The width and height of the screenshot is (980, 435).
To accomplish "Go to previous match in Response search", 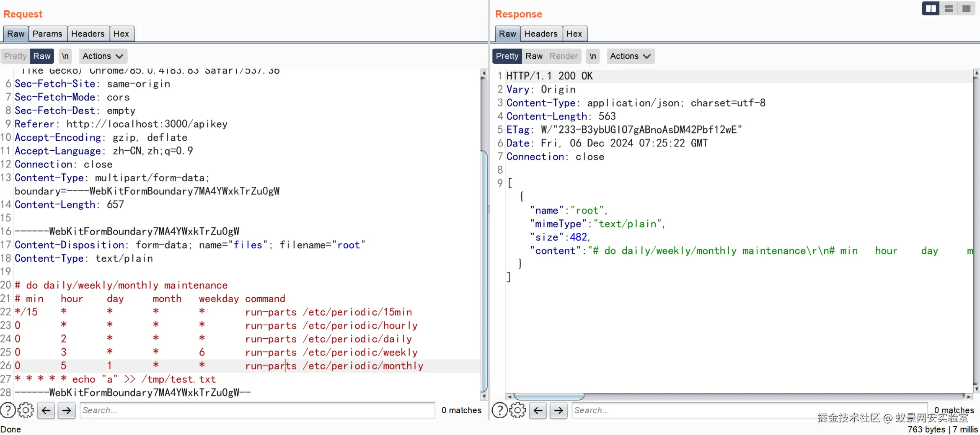I will click(538, 410).
